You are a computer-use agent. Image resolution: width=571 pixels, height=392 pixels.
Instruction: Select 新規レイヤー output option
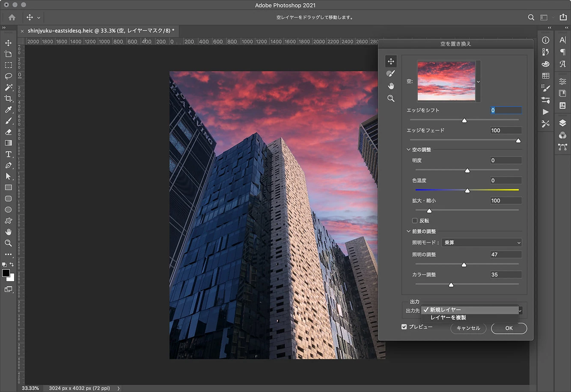446,310
